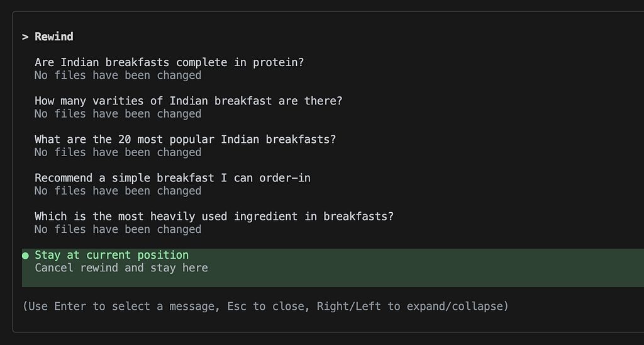Click the word 'breakfasts?' in the ingredient question
The height and width of the screenshot is (345, 644).
358,217
